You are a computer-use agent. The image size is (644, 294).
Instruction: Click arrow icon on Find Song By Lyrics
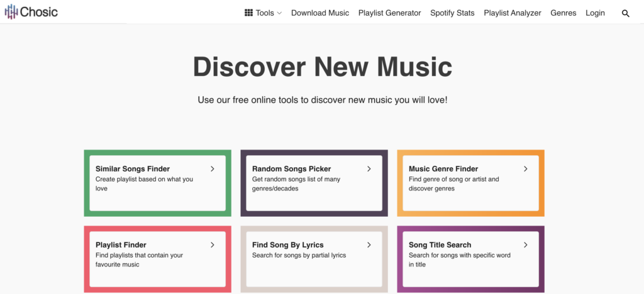(369, 245)
